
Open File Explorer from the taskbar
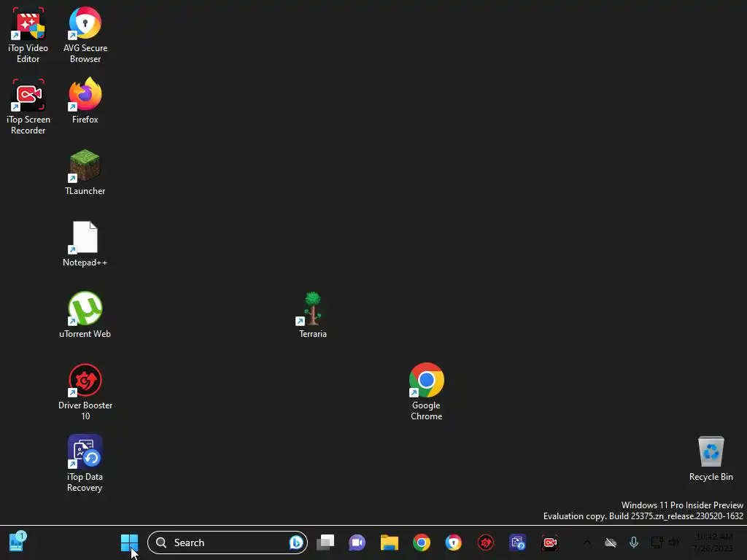tap(390, 542)
